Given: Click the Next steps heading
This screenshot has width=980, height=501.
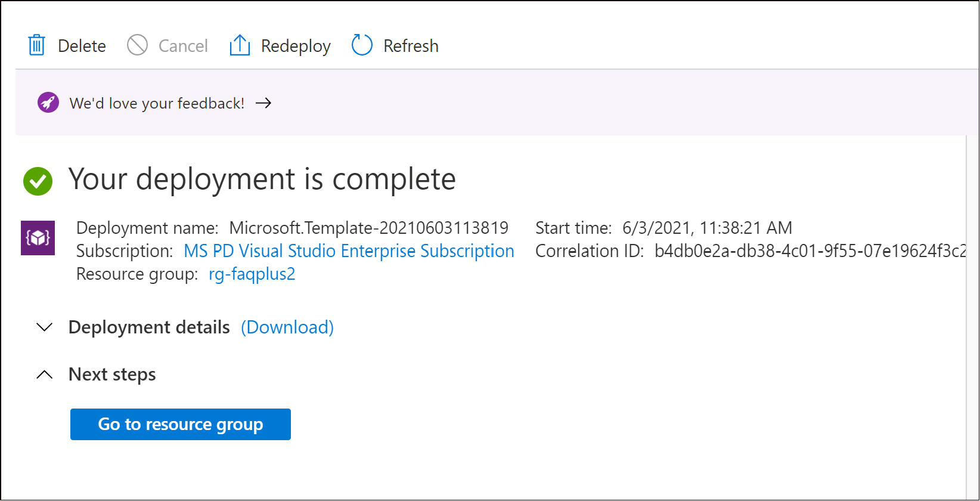Looking at the screenshot, I should tap(112, 375).
